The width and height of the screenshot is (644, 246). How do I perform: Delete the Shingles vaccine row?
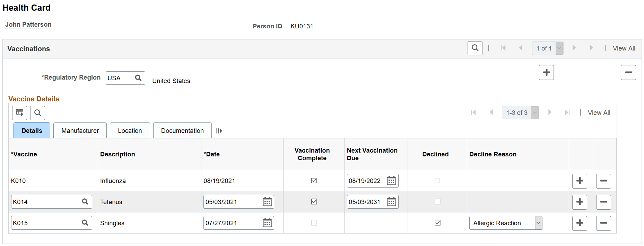click(603, 223)
